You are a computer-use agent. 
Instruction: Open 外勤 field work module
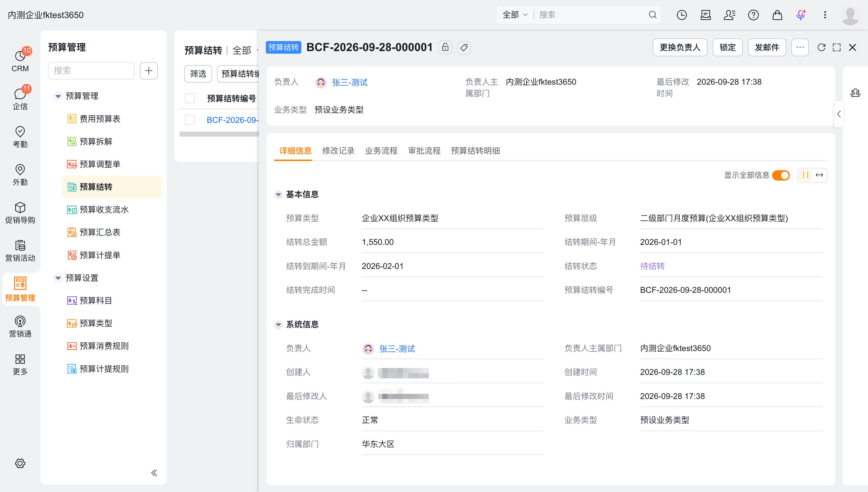tap(20, 175)
